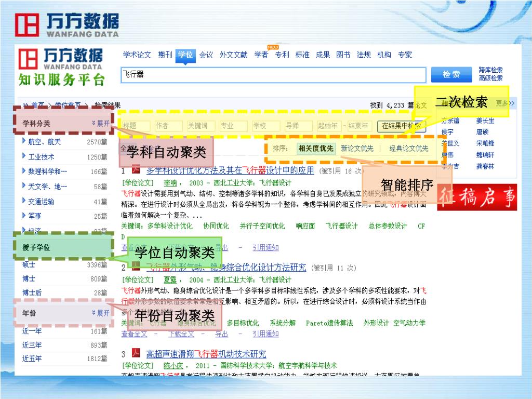The width and height of the screenshot is (532, 399).
Task: Switch to the 专利 tab
Action: [282, 55]
